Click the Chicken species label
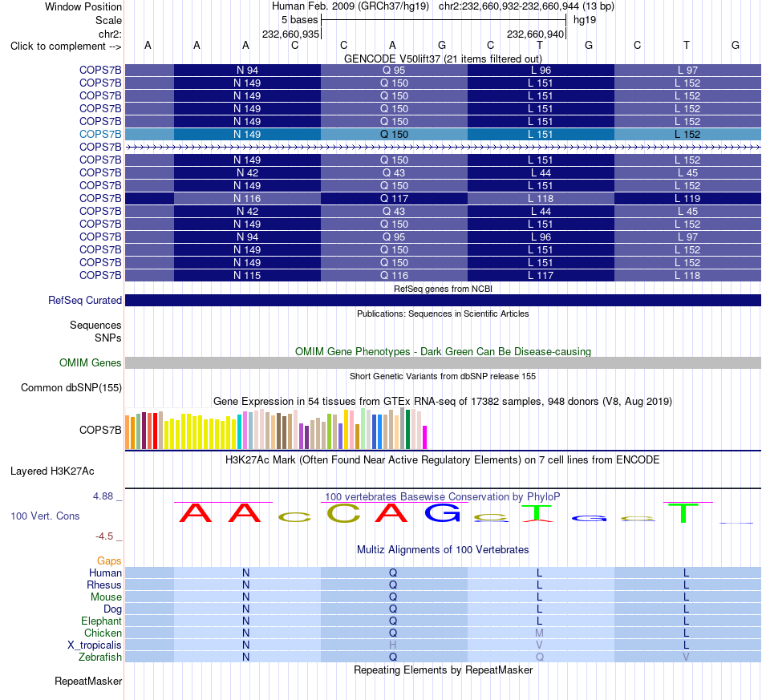Image resolution: width=762 pixels, height=700 pixels. click(x=103, y=633)
